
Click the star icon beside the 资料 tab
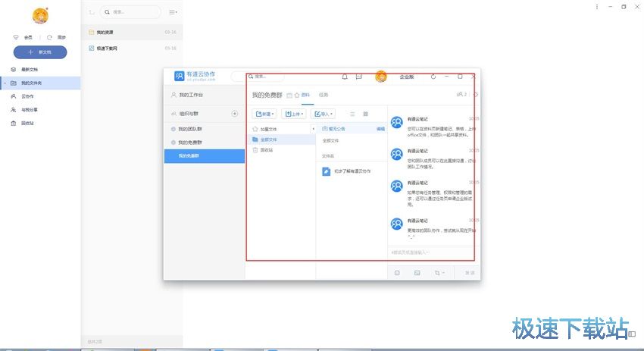pyautogui.click(x=297, y=96)
